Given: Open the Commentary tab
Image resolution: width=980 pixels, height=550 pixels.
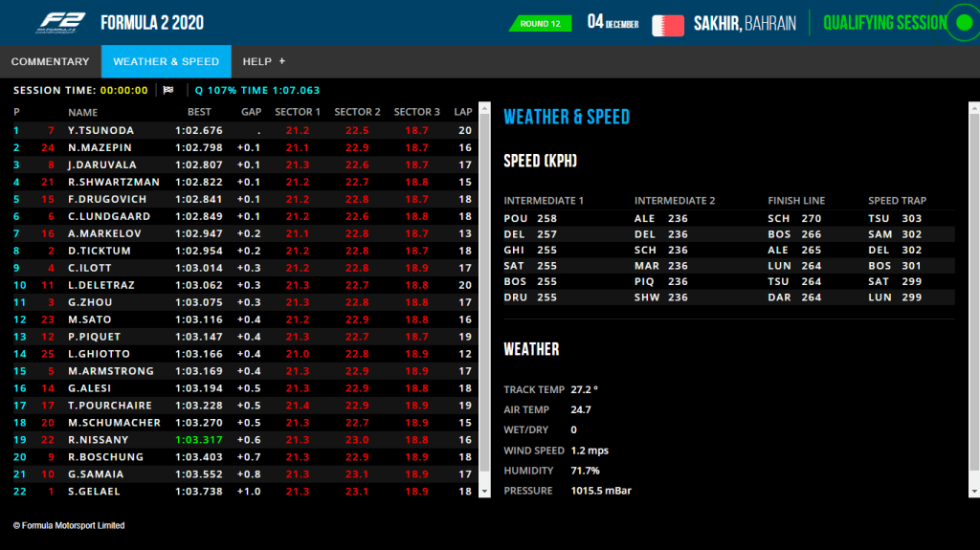Looking at the screenshot, I should tap(50, 61).
